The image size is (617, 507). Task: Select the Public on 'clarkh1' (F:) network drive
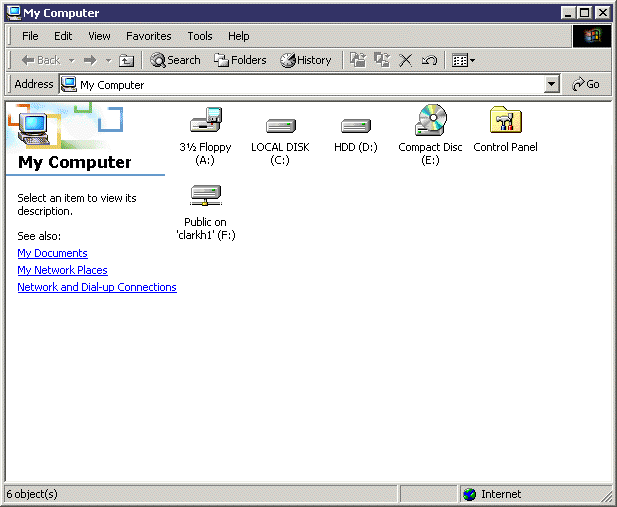[205, 197]
